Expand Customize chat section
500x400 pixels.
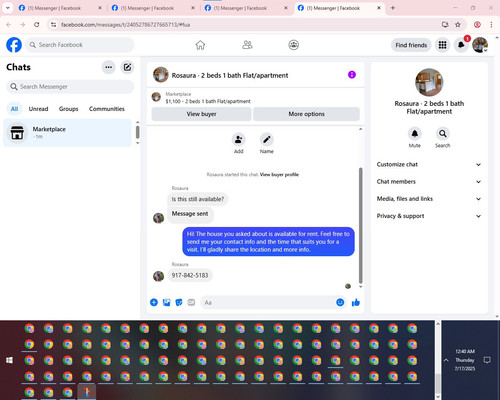coord(429,164)
